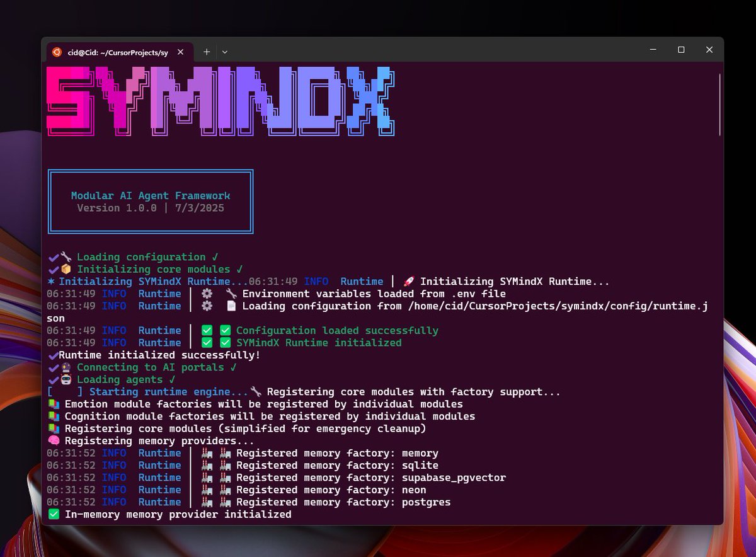The height and width of the screenshot is (557, 756).
Task: Click page emoji before Loading configuration from /home
Action: [231, 306]
